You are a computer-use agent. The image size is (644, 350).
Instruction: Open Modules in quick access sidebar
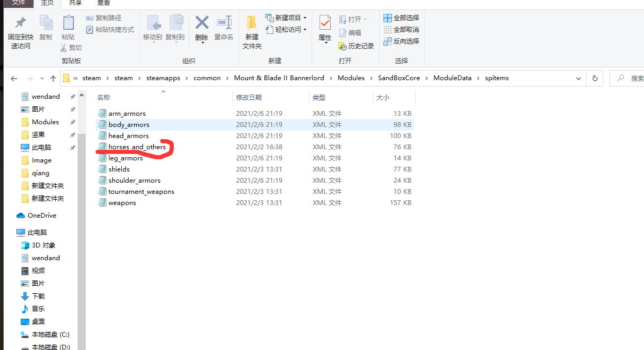click(45, 122)
